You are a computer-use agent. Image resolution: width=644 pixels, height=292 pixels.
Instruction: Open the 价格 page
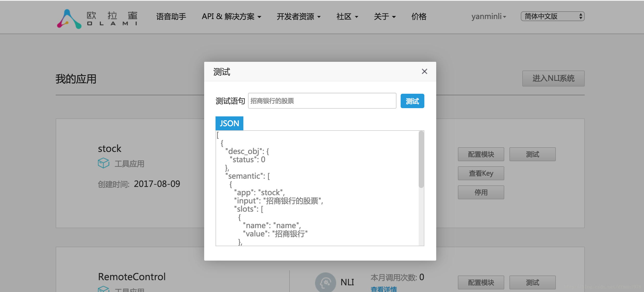click(419, 16)
